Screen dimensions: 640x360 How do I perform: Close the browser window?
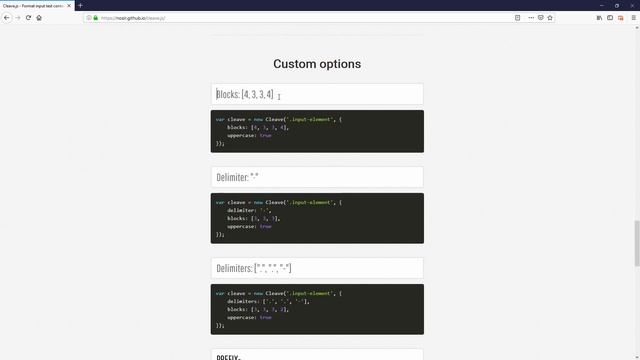[x=632, y=6]
